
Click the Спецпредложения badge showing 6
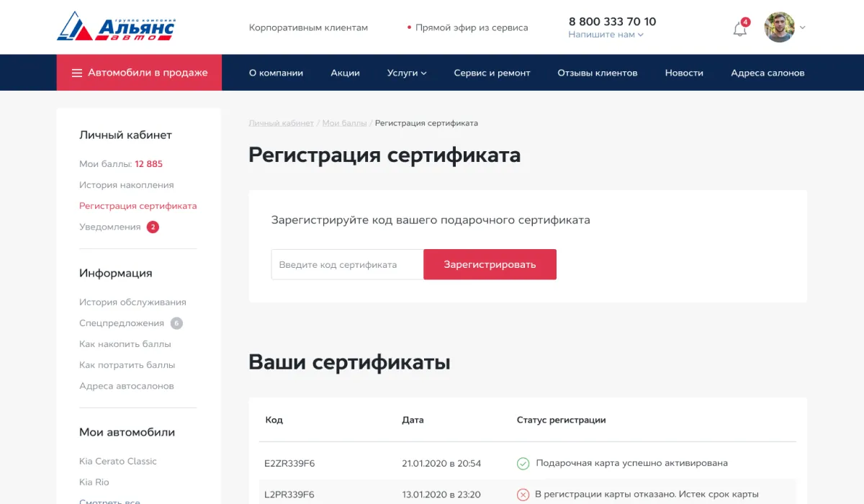click(176, 323)
